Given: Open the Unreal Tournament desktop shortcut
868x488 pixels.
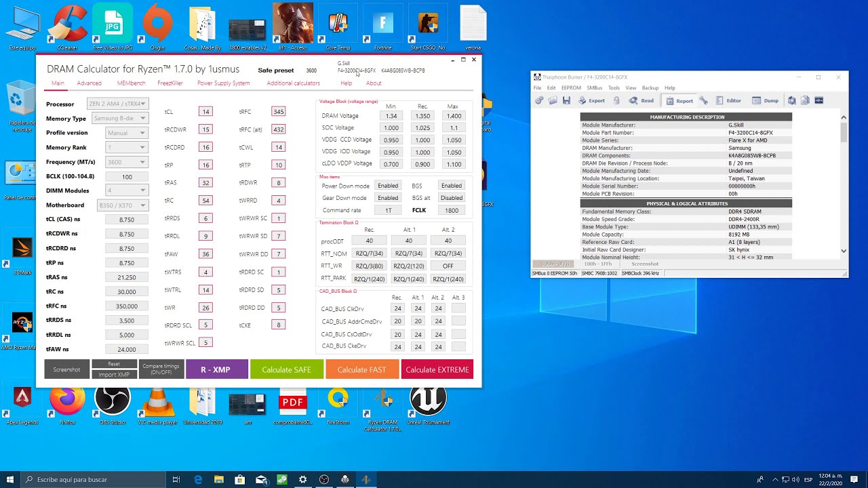Looking at the screenshot, I should [x=428, y=405].
